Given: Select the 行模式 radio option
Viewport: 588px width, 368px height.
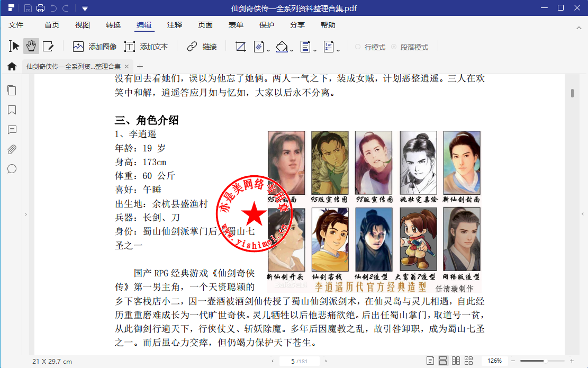Looking at the screenshot, I should [370, 47].
